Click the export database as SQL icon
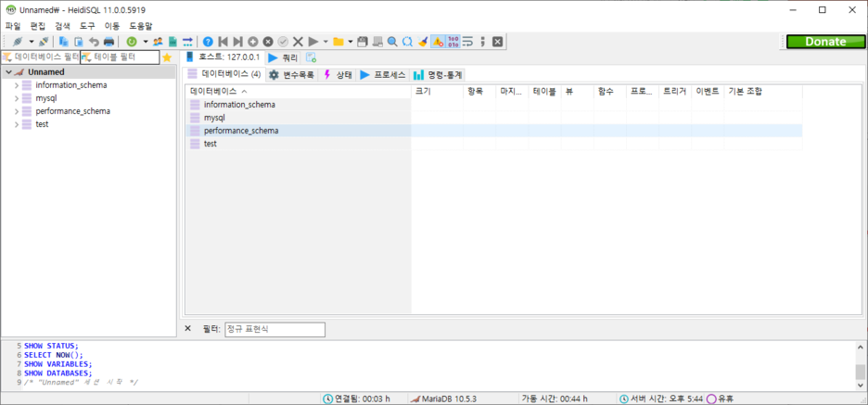Viewport: 868px width, 405px height. click(x=172, y=42)
